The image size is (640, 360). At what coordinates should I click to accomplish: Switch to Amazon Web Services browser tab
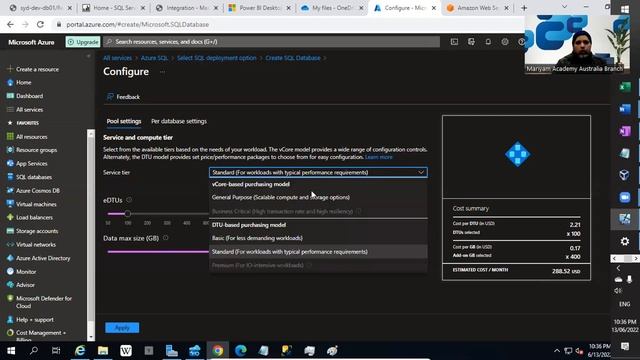(477, 8)
